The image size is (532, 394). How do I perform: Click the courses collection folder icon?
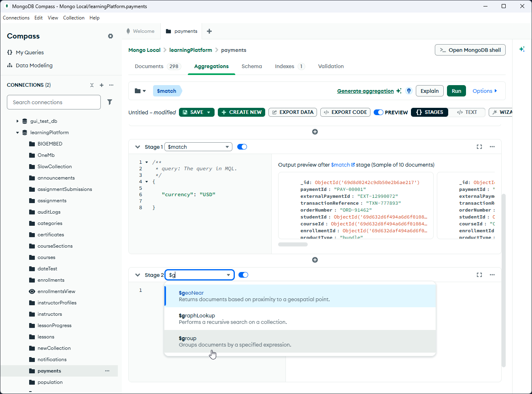click(x=32, y=257)
